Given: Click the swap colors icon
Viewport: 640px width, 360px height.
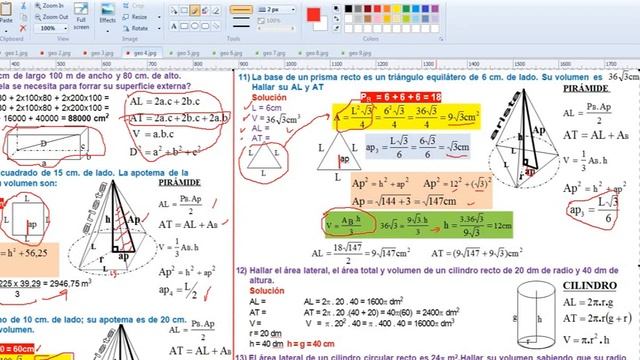Looking at the screenshot, I should click(336, 19).
